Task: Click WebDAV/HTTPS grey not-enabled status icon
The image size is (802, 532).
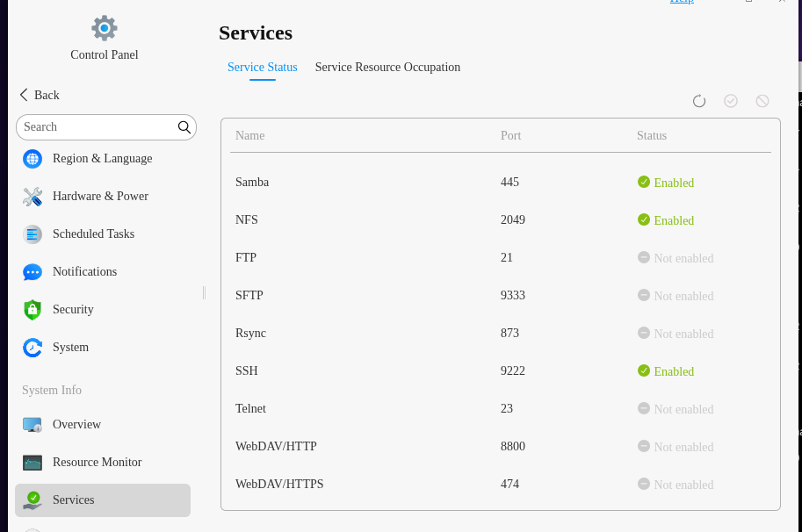Action: [644, 484]
